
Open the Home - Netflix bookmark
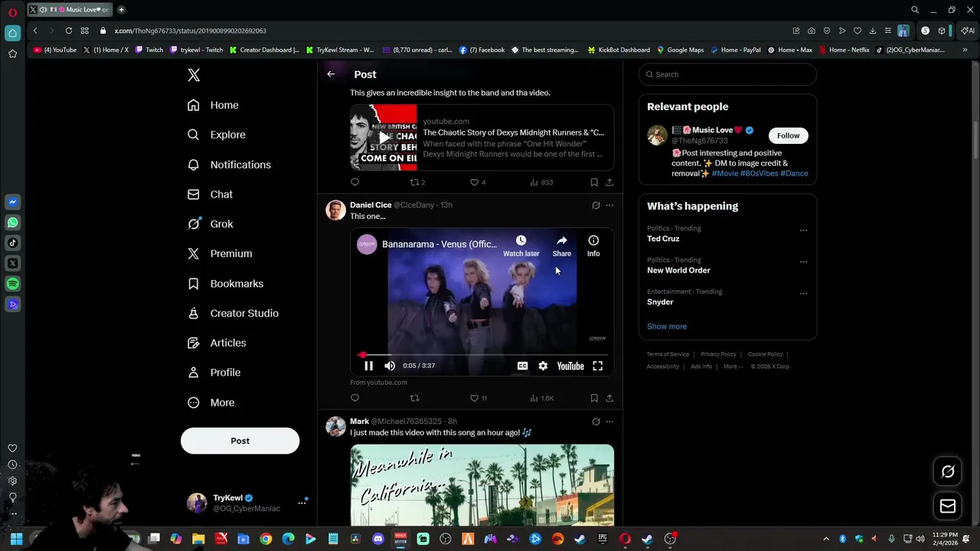(x=844, y=50)
